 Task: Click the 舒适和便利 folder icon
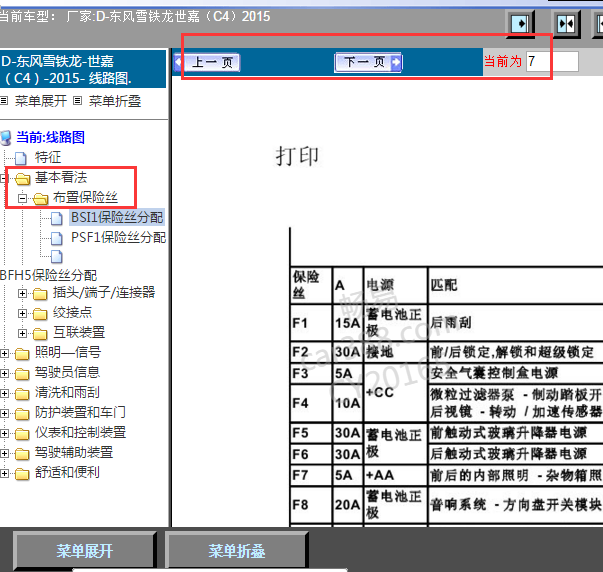pos(22,474)
